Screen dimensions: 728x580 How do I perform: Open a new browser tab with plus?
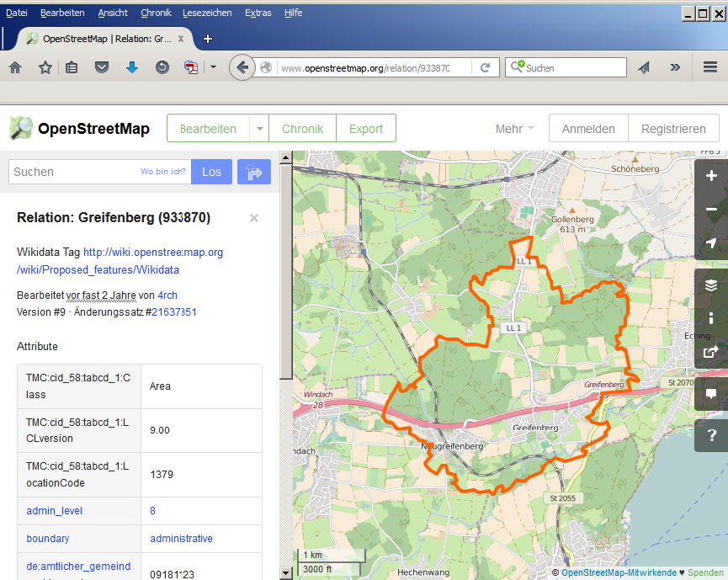pos(208,39)
